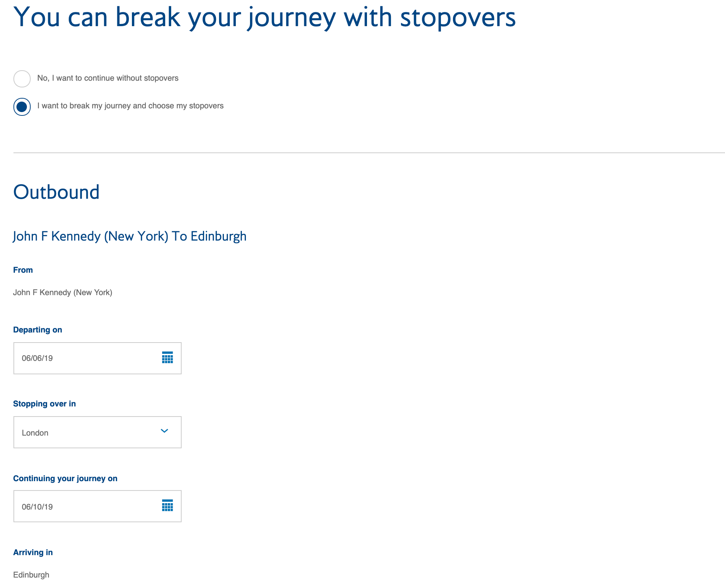725x588 pixels.
Task: Select the 'break my journey' radio button
Action: 22,107
